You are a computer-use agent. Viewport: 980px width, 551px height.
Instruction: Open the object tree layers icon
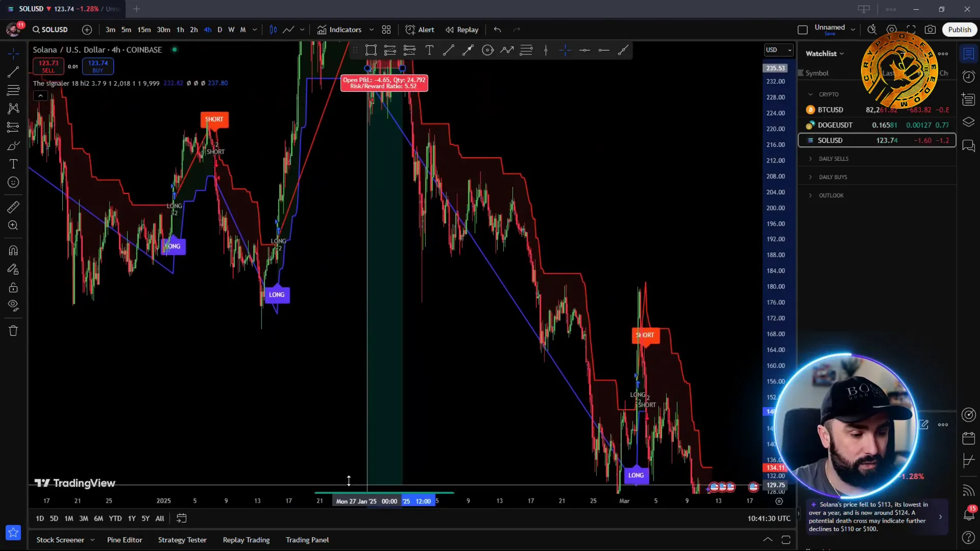tap(968, 122)
